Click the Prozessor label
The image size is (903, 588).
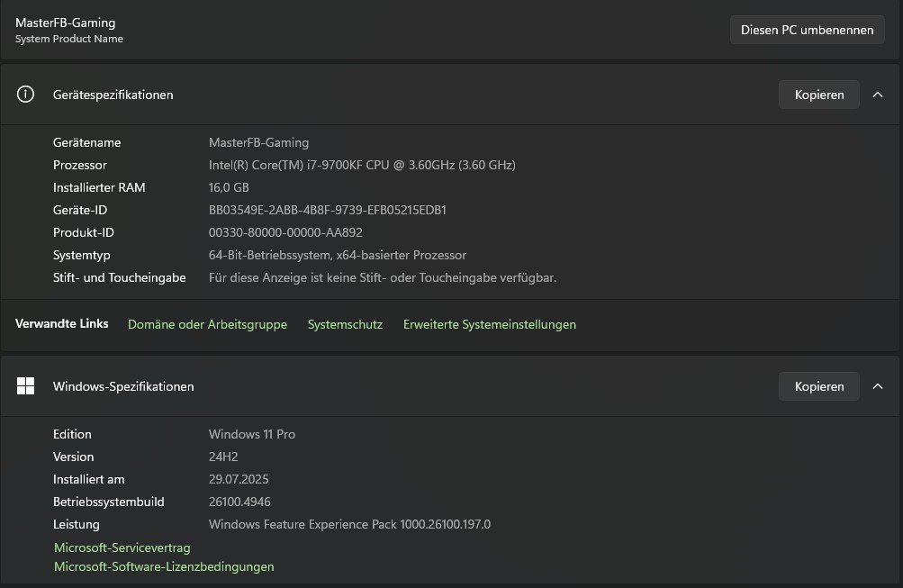79,165
